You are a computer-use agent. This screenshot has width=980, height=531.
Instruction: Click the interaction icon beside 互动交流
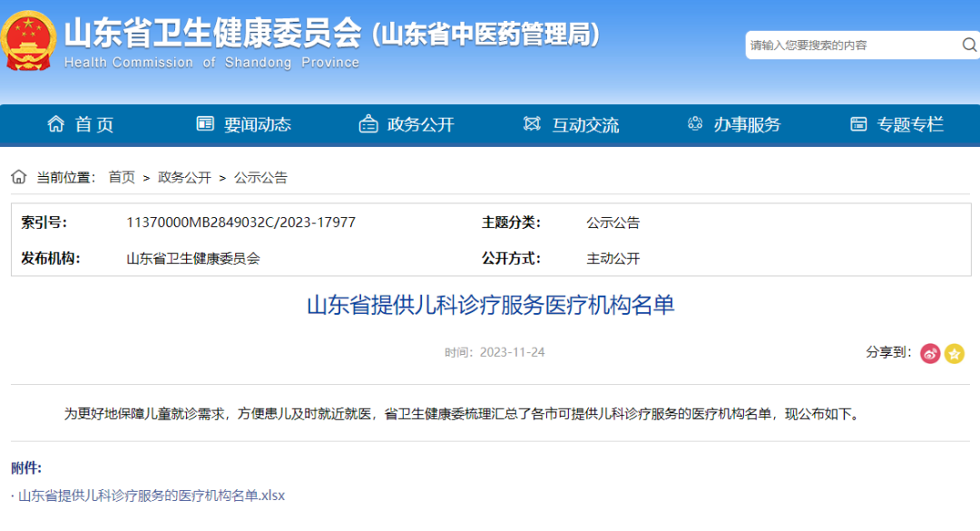[532, 123]
